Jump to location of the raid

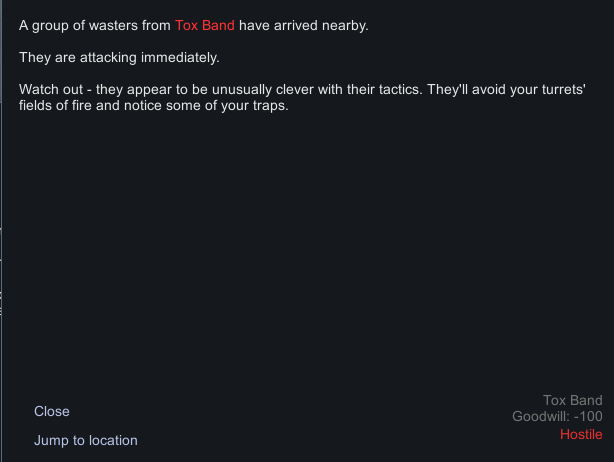coord(86,440)
